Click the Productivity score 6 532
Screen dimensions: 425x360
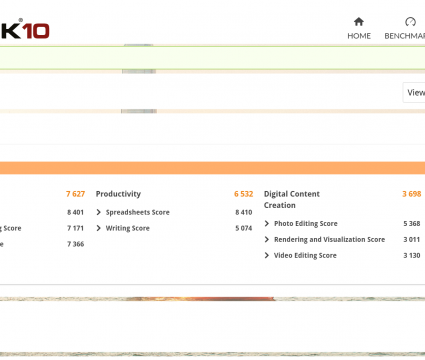click(243, 194)
